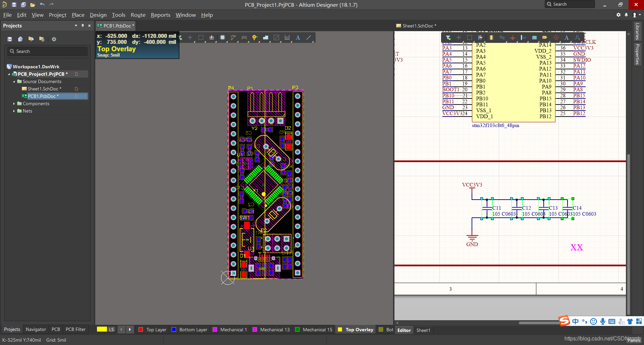
Task: Select schematic place text string tool
Action: point(567,38)
